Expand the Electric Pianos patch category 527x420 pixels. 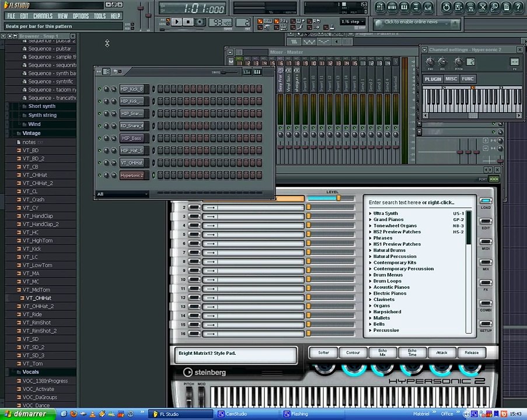(371, 293)
